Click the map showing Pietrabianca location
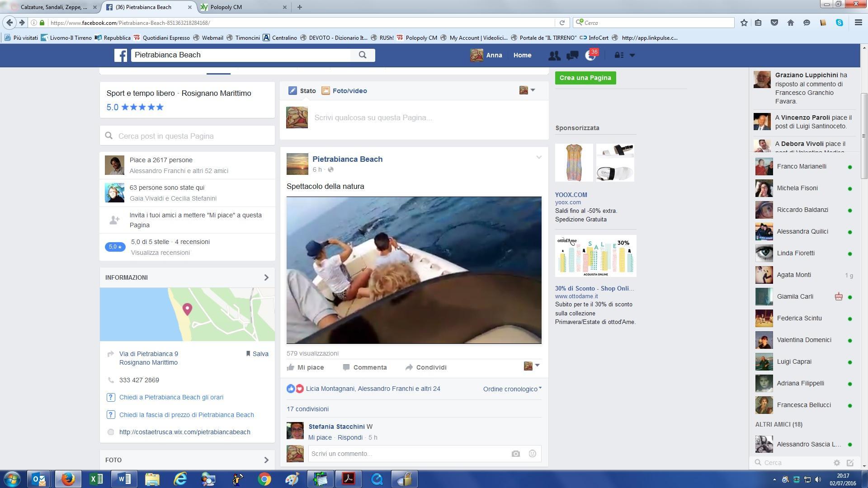The image size is (868, 488). [x=187, y=314]
